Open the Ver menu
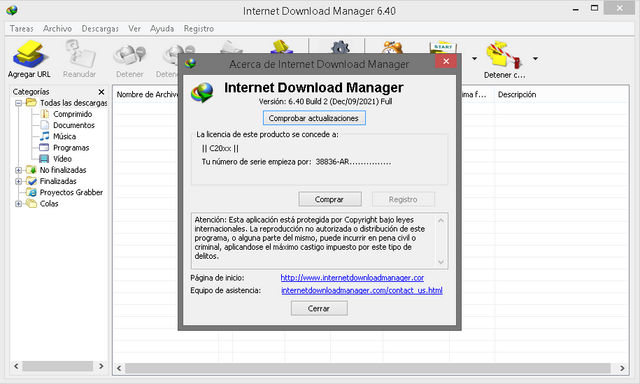 (135, 29)
